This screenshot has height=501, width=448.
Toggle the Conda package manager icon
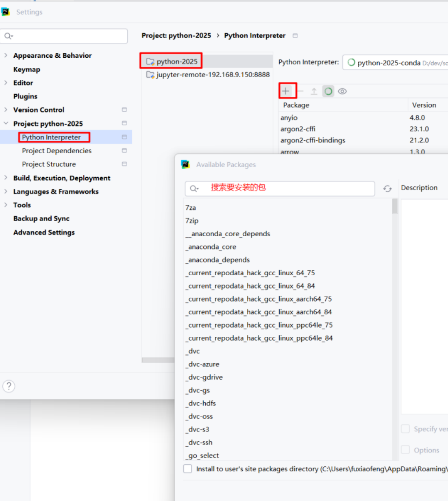(x=328, y=91)
